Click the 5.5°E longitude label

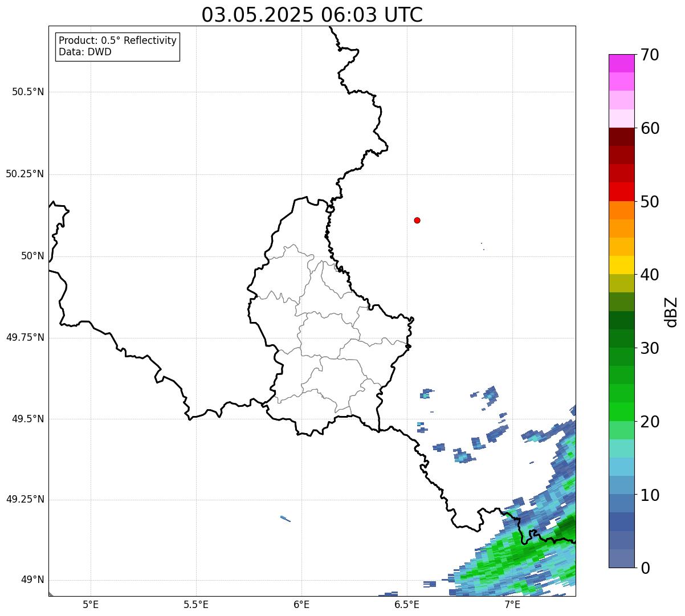(196, 604)
